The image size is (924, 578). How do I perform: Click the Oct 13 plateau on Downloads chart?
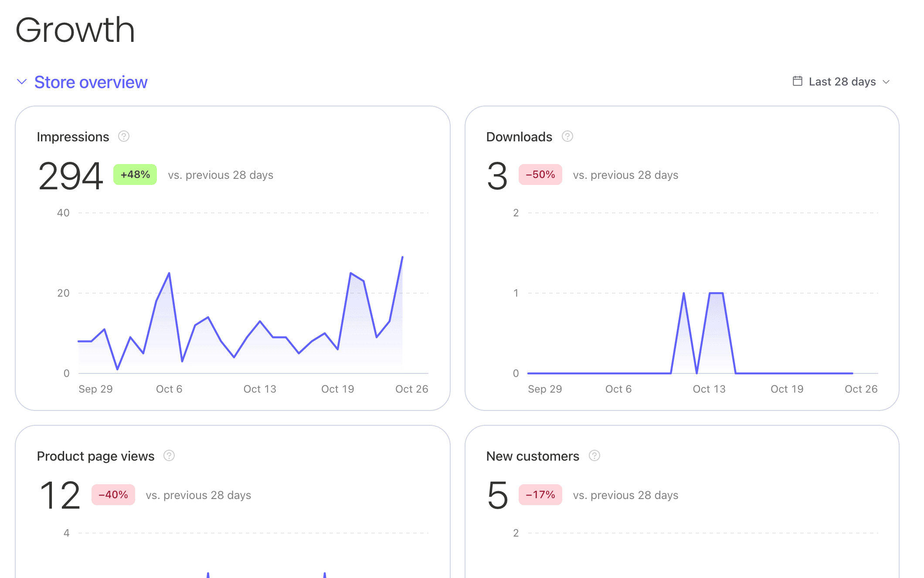716,293
